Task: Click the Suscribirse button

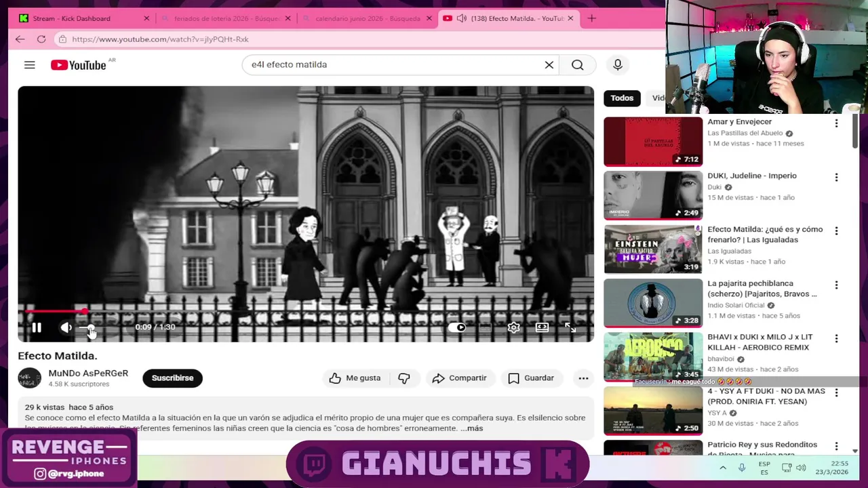Action: point(172,378)
